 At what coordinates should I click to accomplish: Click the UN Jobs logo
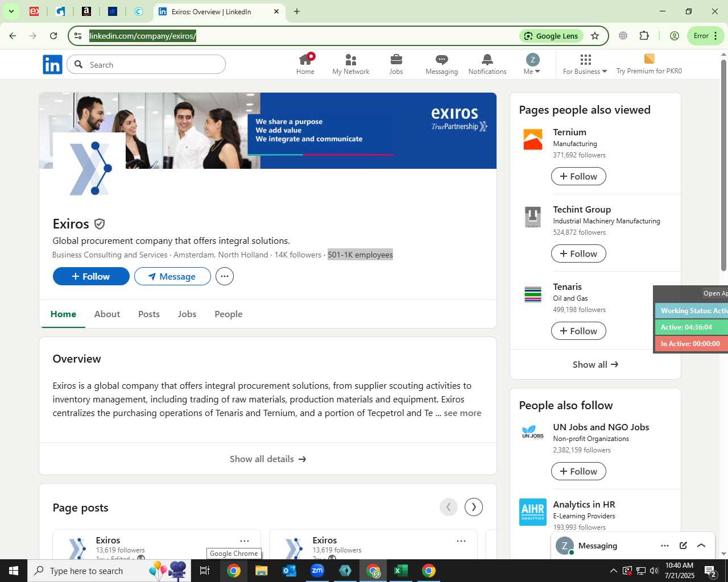(533, 432)
